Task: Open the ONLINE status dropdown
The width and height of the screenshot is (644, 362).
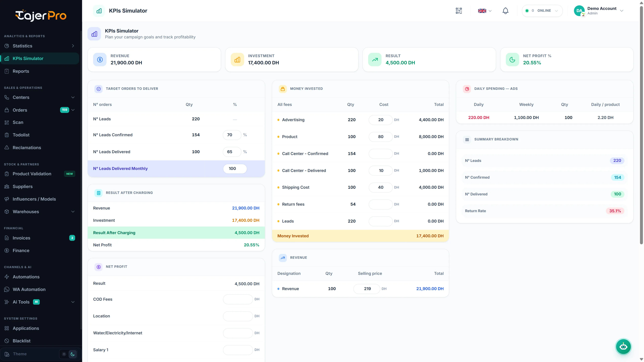Action: click(x=542, y=11)
